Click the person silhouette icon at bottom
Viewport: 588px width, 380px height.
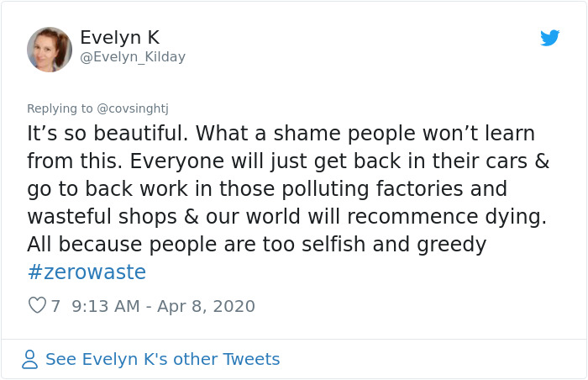pyautogui.click(x=30, y=360)
